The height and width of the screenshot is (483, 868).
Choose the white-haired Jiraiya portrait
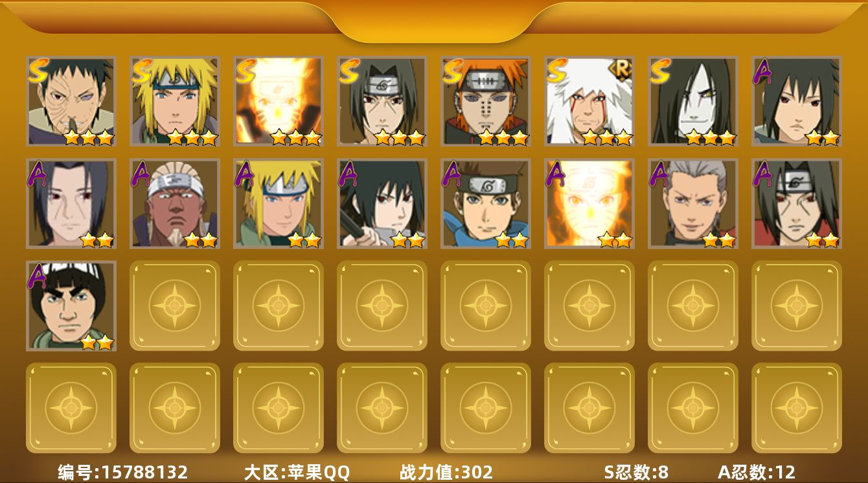tap(589, 101)
